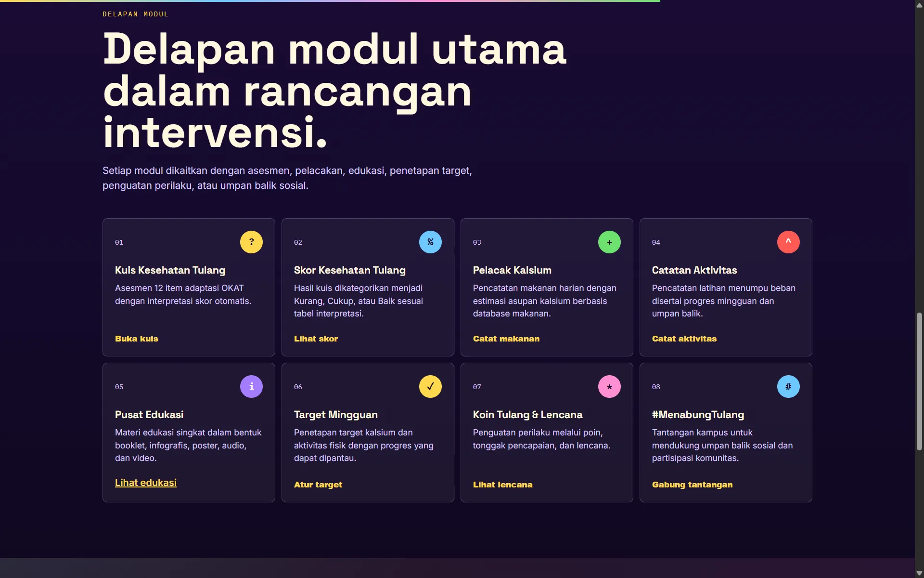Click the number 07 label
Viewport: 924px width, 578px height.
(x=477, y=387)
